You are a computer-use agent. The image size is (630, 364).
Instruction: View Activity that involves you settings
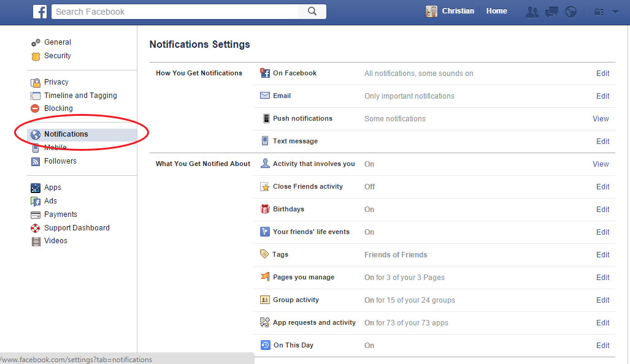(x=601, y=164)
